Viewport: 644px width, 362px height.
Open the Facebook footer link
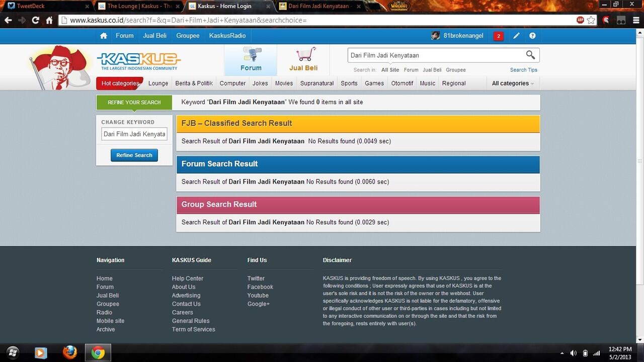pyautogui.click(x=260, y=287)
